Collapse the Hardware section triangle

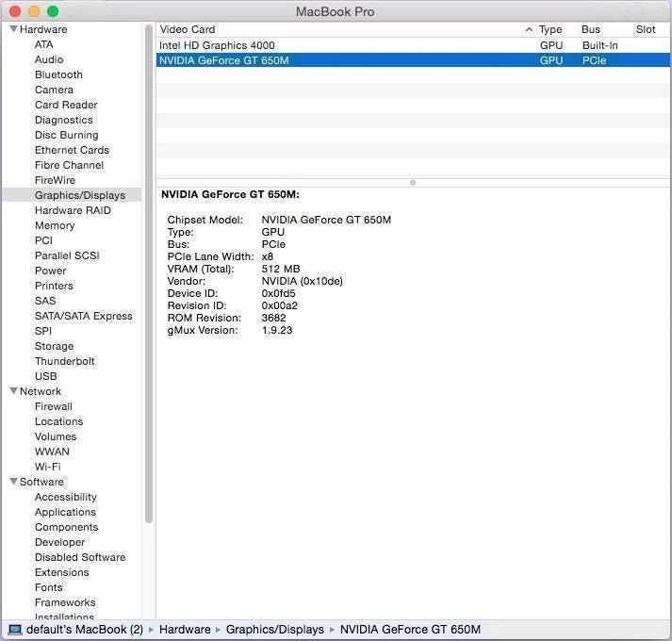13,29
